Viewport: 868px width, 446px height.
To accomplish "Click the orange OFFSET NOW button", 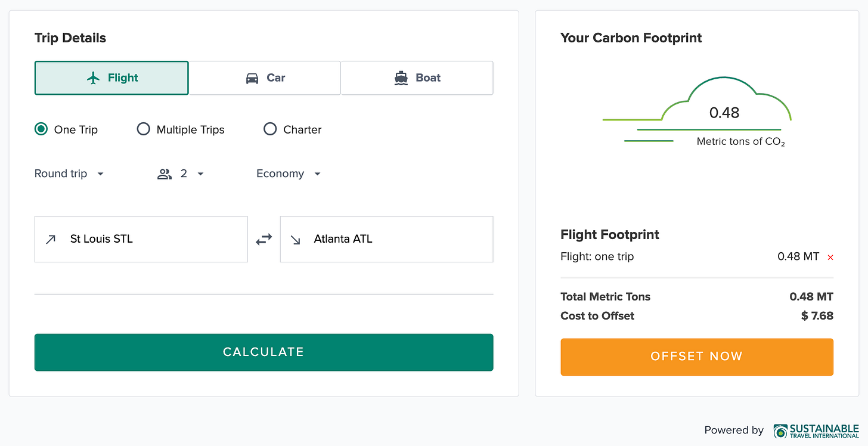I will (x=697, y=357).
